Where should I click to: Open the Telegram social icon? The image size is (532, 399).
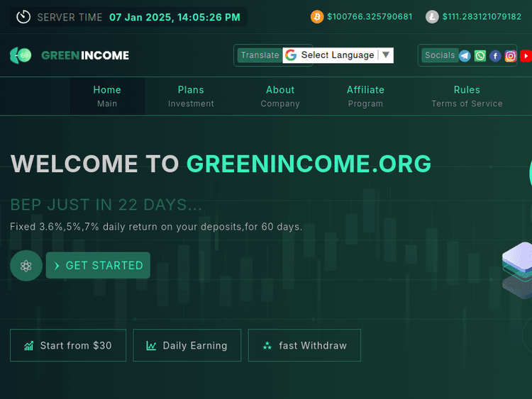(x=465, y=56)
